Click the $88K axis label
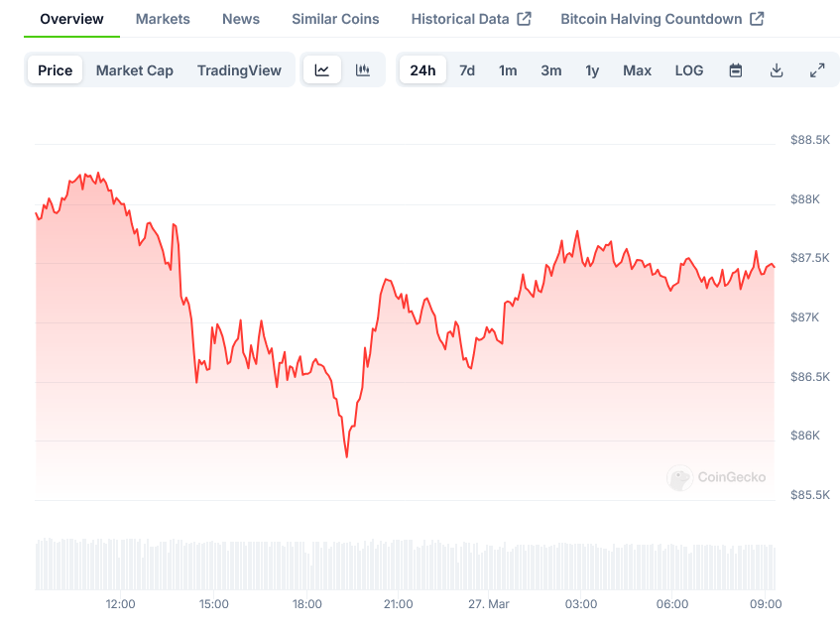This screenshot has height=631, width=840. (x=805, y=199)
